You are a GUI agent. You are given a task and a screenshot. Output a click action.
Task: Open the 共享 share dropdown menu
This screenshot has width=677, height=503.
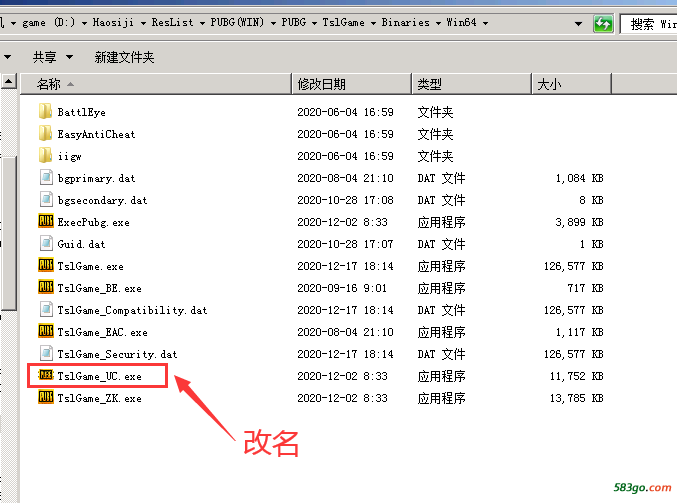[53, 57]
